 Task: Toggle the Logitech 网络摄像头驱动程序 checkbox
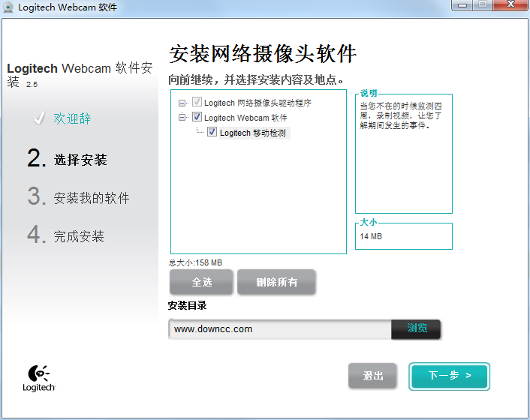(197, 103)
